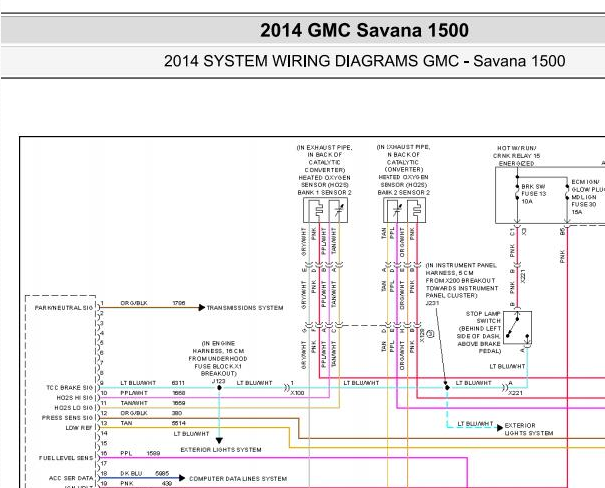Image resolution: width=605 pixels, height=488 pixels.
Task: Click the arrowhead pointing to TRANSMISSIONS SYSTEM
Action: (x=201, y=307)
